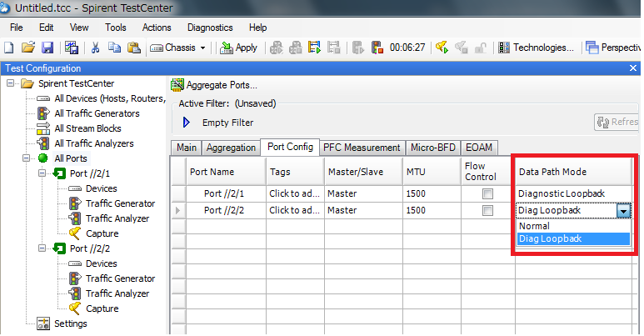Click the grayed start-traffic icon before the timer
644x336 pixels.
[x=357, y=48]
